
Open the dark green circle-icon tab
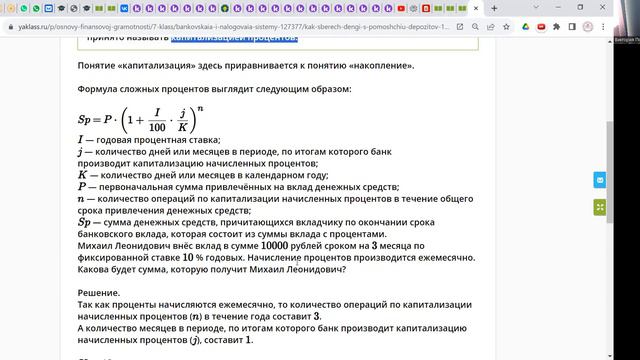(225, 8)
